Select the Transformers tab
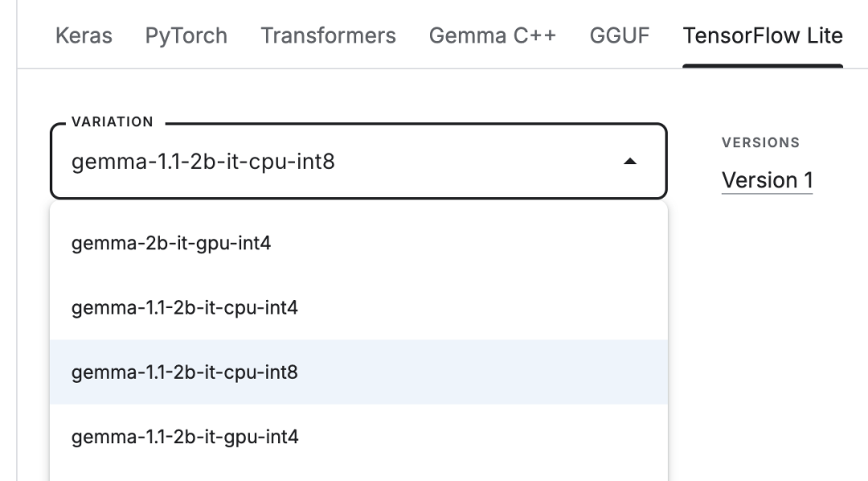 [x=328, y=35]
